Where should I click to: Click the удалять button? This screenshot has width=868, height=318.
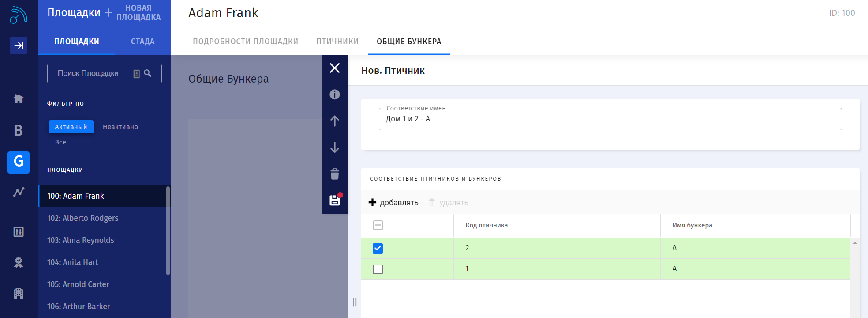click(x=449, y=202)
